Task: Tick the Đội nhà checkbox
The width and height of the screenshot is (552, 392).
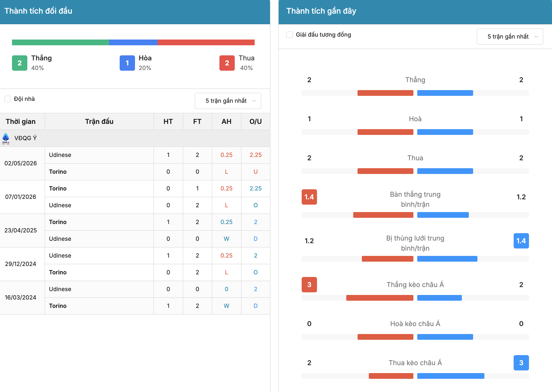Action: tap(8, 99)
